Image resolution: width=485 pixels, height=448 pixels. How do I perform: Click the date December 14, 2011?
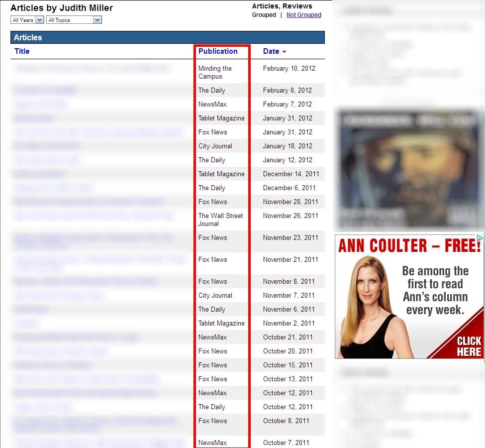pyautogui.click(x=291, y=174)
